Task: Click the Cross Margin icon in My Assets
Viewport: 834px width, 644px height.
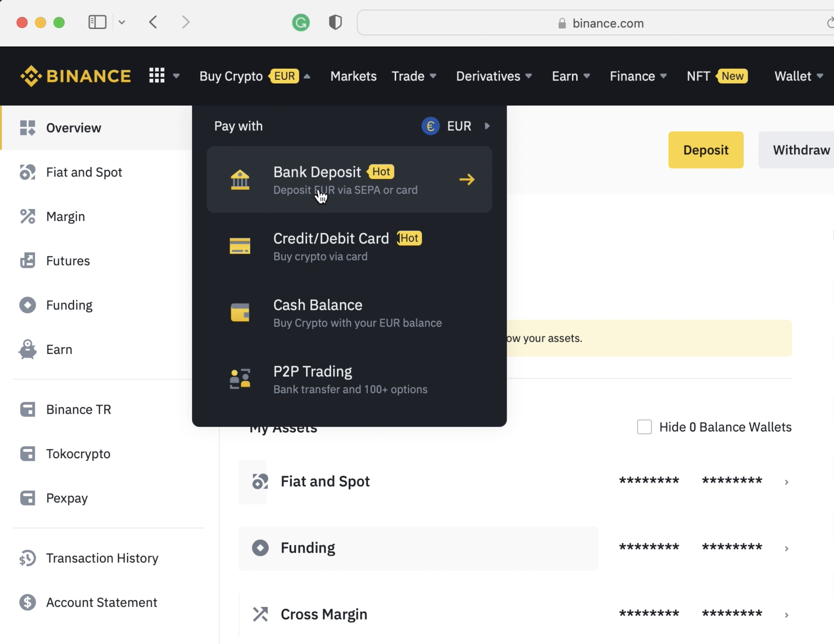Action: coord(260,614)
